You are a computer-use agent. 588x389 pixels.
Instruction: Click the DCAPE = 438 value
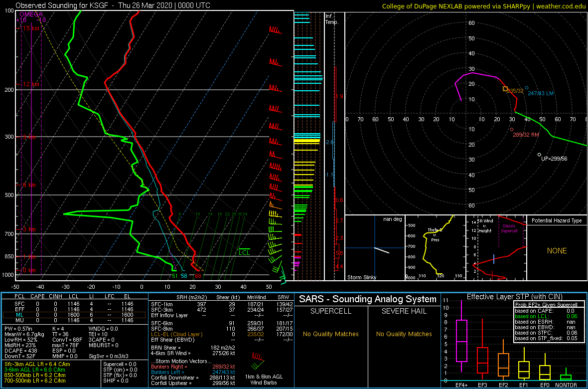click(x=20, y=351)
